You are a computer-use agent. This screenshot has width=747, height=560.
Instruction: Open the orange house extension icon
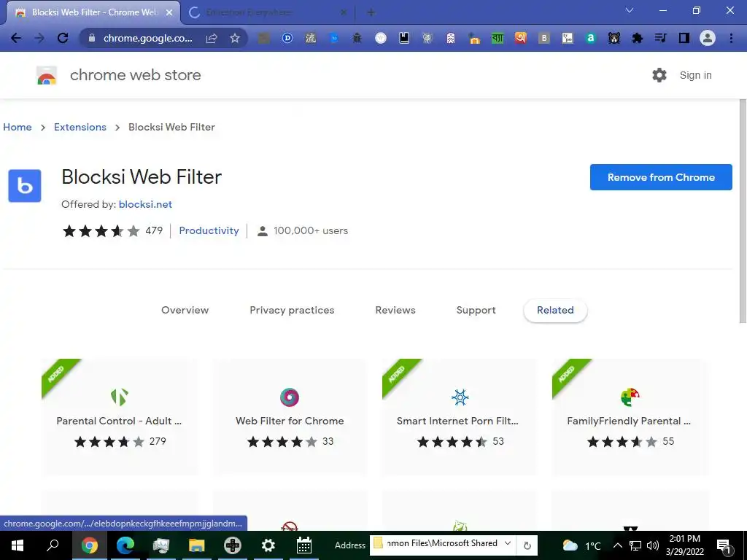pyautogui.click(x=474, y=38)
